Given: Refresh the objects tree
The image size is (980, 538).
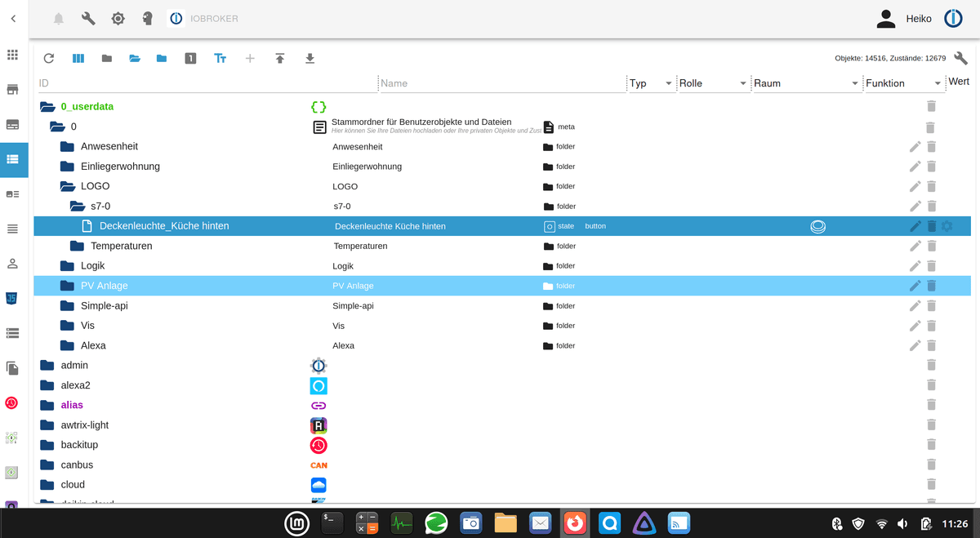Looking at the screenshot, I should pos(49,59).
